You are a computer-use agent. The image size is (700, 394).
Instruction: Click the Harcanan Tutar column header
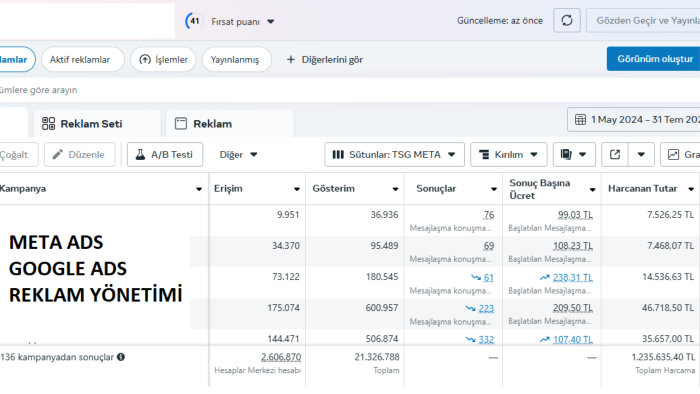[642, 189]
